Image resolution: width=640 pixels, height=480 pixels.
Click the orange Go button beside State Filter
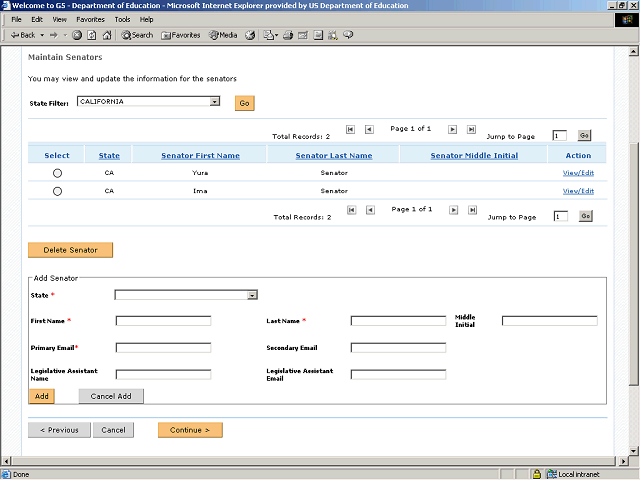click(x=244, y=103)
